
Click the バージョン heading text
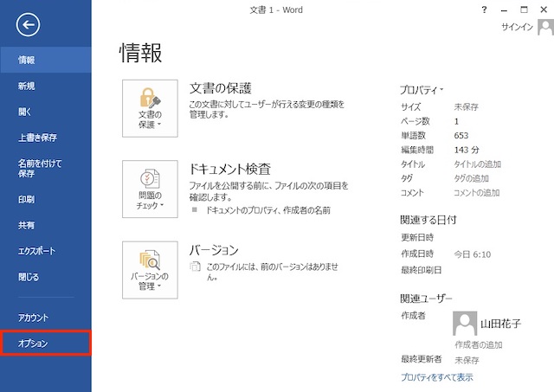pos(214,250)
